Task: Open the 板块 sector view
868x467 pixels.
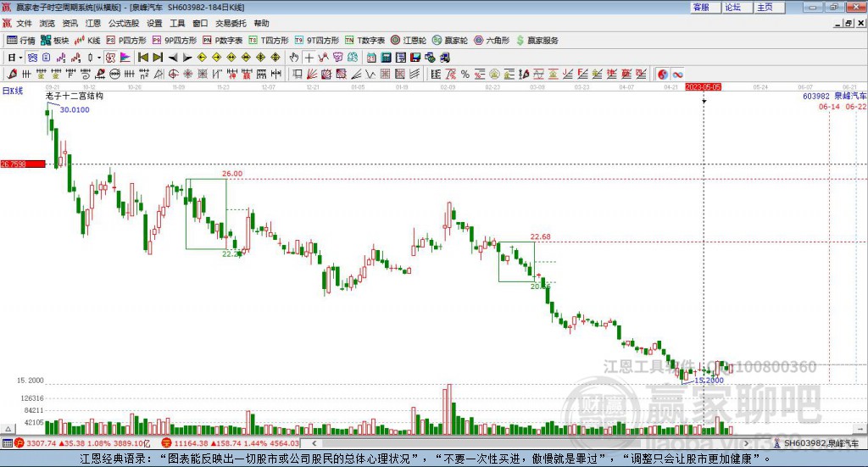Action: (x=55, y=41)
